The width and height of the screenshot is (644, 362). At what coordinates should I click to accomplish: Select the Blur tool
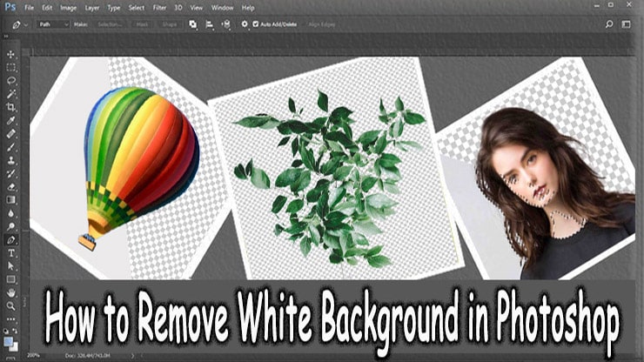click(x=10, y=213)
